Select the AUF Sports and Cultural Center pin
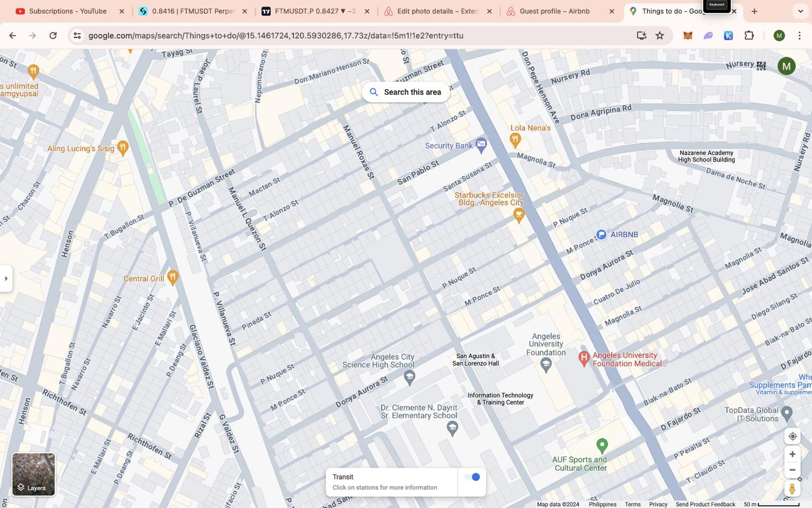Screen dimensions: 812x508 click(x=602, y=446)
